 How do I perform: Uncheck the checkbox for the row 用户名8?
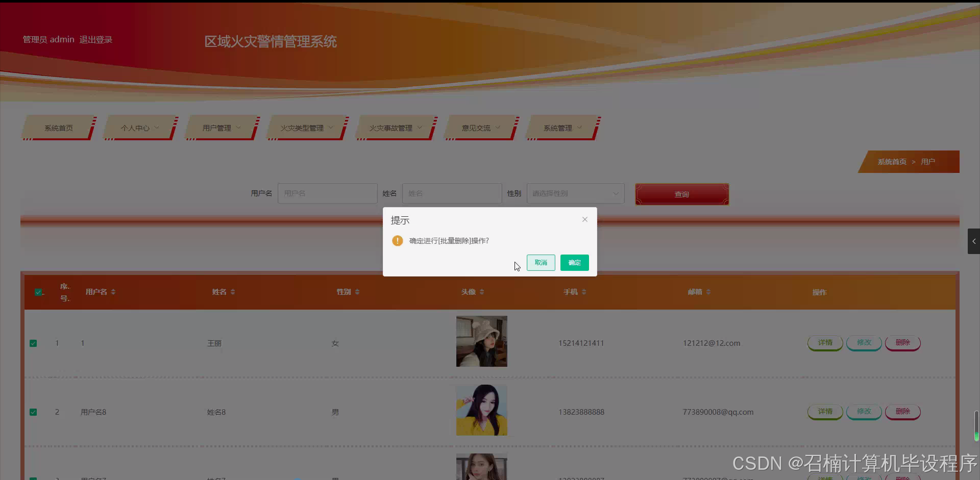[33, 412]
